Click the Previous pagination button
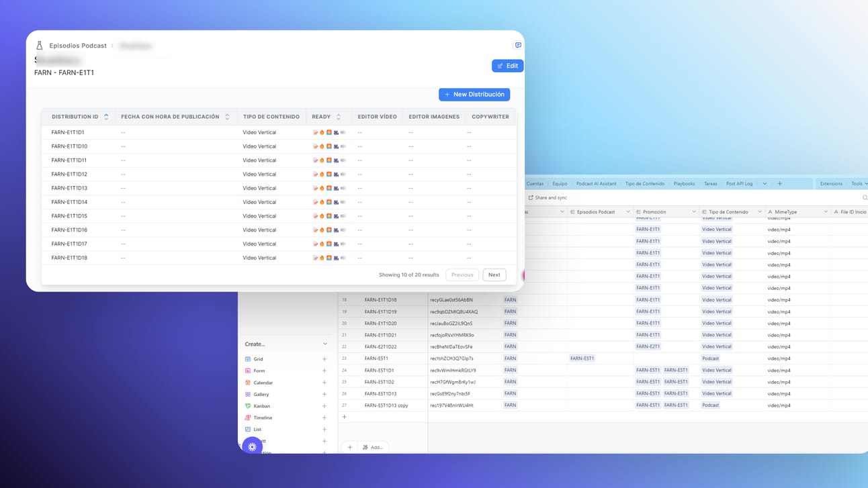Image resolution: width=868 pixels, height=488 pixels. point(462,275)
